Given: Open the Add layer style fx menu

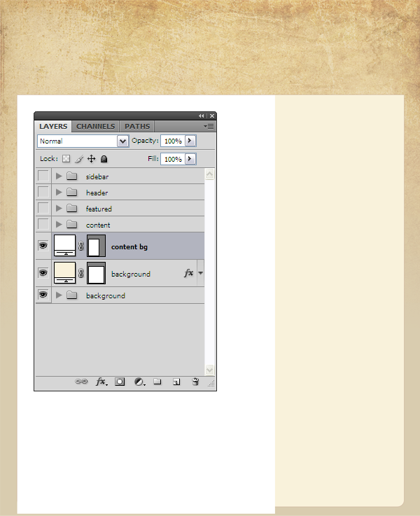Looking at the screenshot, I should pyautogui.click(x=101, y=382).
